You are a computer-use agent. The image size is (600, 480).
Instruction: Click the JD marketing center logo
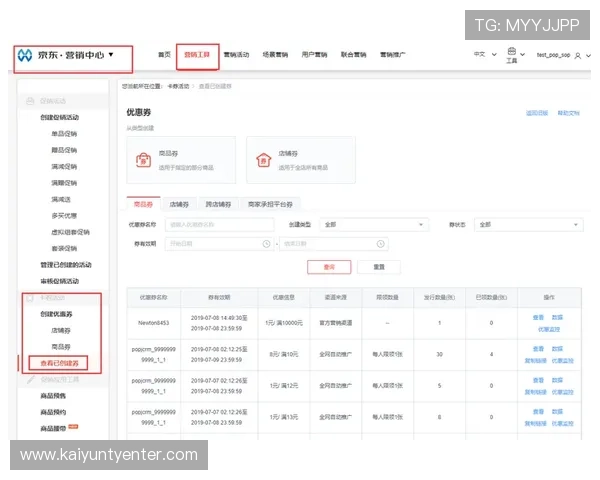(x=25, y=55)
